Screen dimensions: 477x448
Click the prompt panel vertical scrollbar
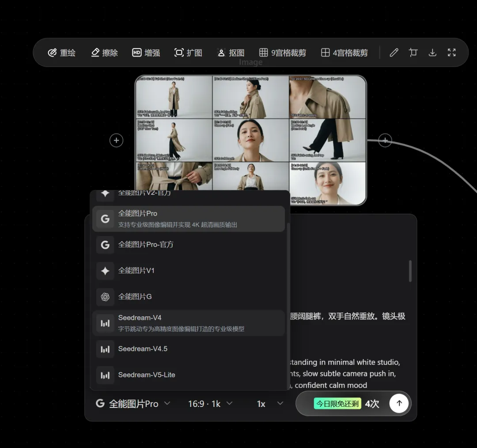click(x=410, y=271)
